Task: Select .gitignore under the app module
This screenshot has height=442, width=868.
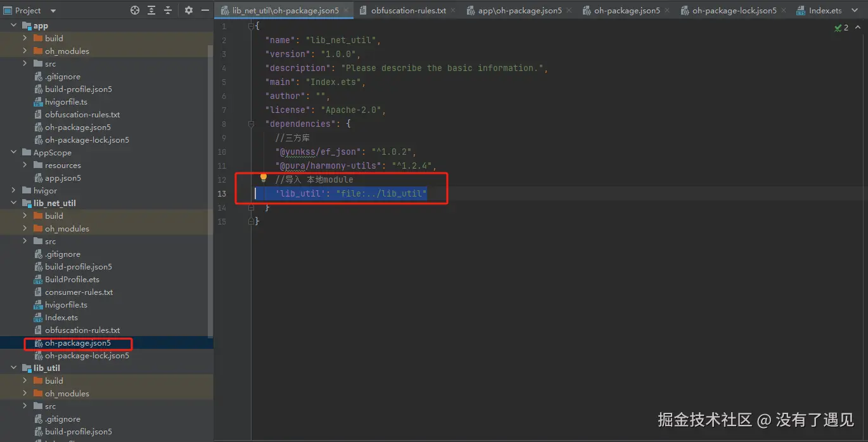Action: click(x=63, y=76)
